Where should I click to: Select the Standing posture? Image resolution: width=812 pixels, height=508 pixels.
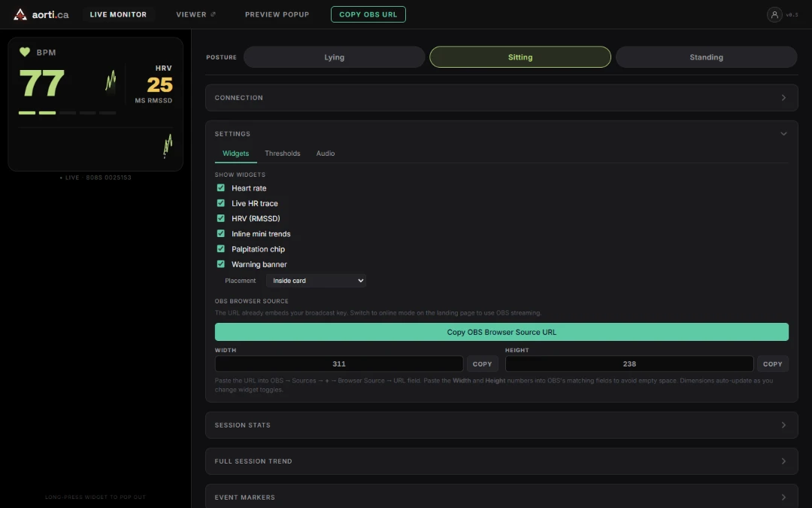point(706,57)
